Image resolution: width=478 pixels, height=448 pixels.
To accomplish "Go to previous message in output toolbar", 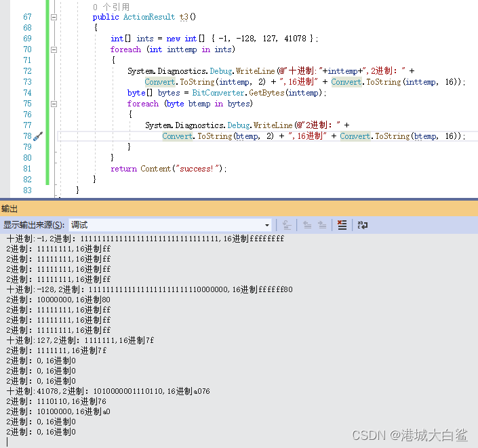I will point(307,225).
